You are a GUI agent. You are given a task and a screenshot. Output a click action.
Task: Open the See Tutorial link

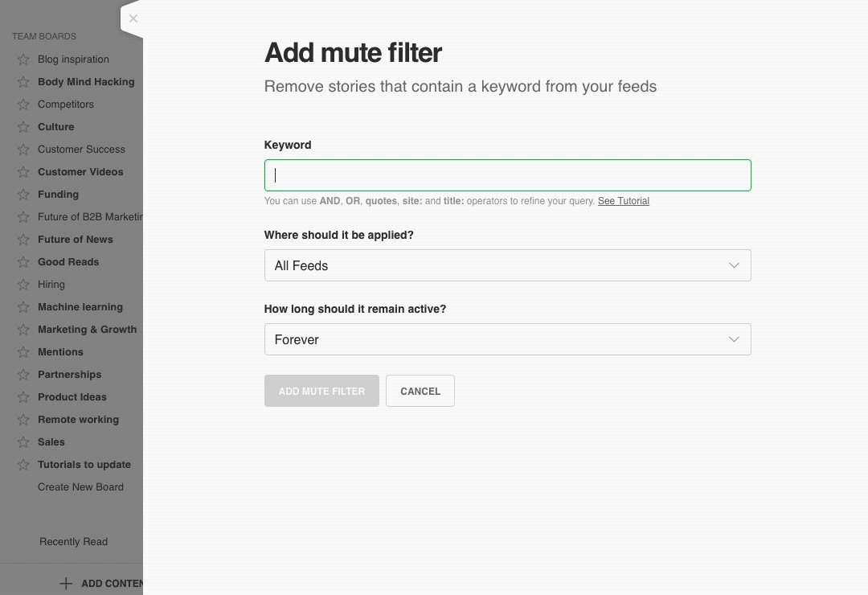click(x=623, y=201)
